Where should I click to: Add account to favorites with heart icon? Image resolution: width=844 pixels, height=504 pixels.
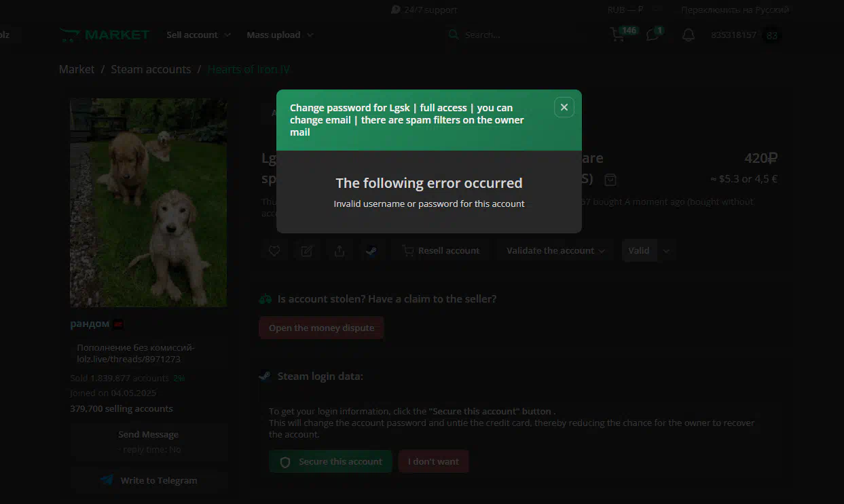pyautogui.click(x=274, y=251)
